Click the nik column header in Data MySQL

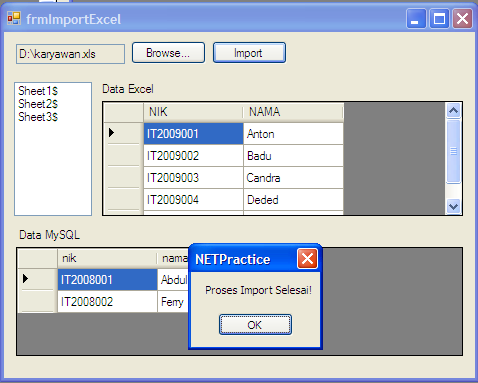pos(107,258)
